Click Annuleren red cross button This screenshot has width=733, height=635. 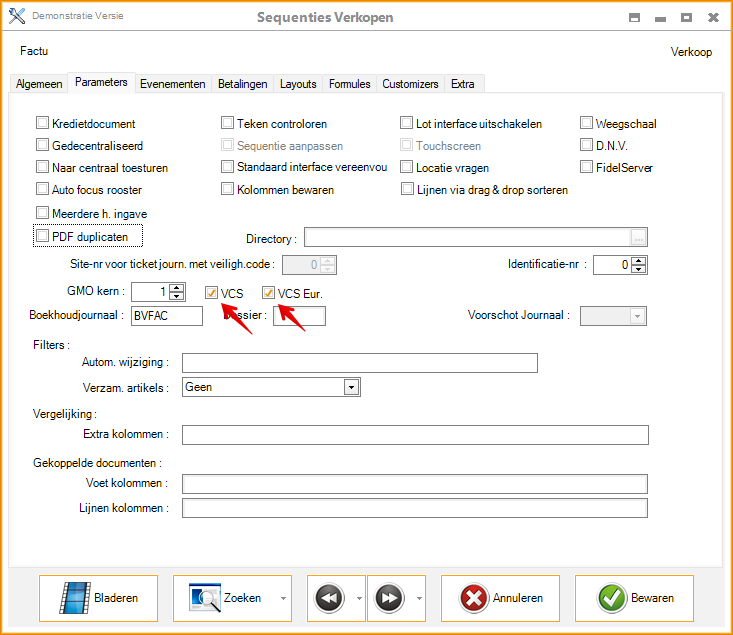click(500, 598)
